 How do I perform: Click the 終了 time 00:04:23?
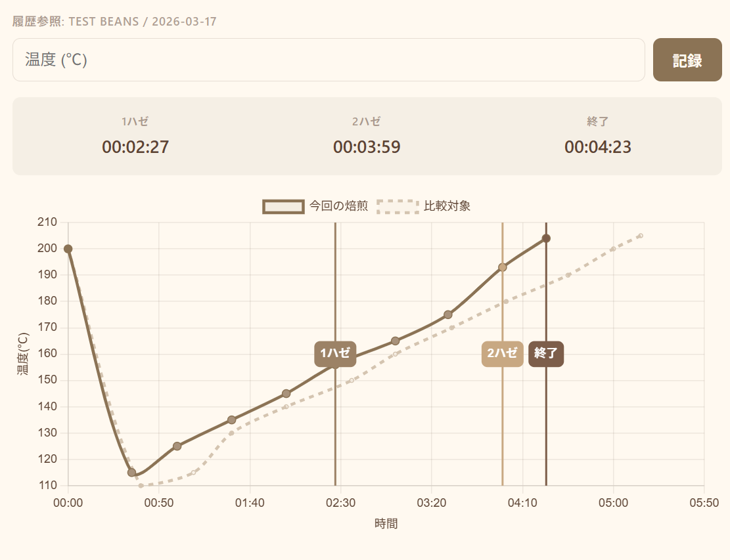click(x=598, y=147)
